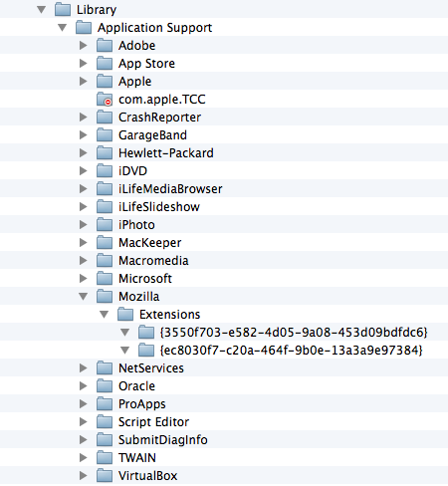Click the restricted com.apple.TCC folder icon

(105, 99)
